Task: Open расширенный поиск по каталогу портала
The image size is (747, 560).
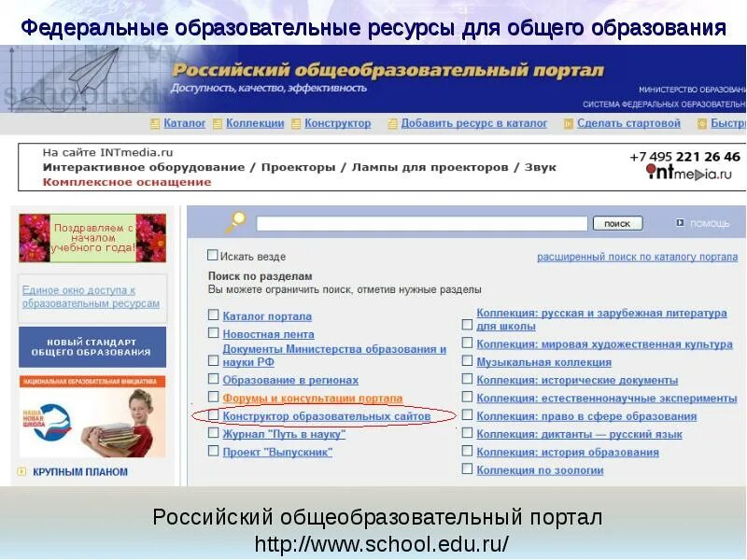Action: (x=638, y=258)
